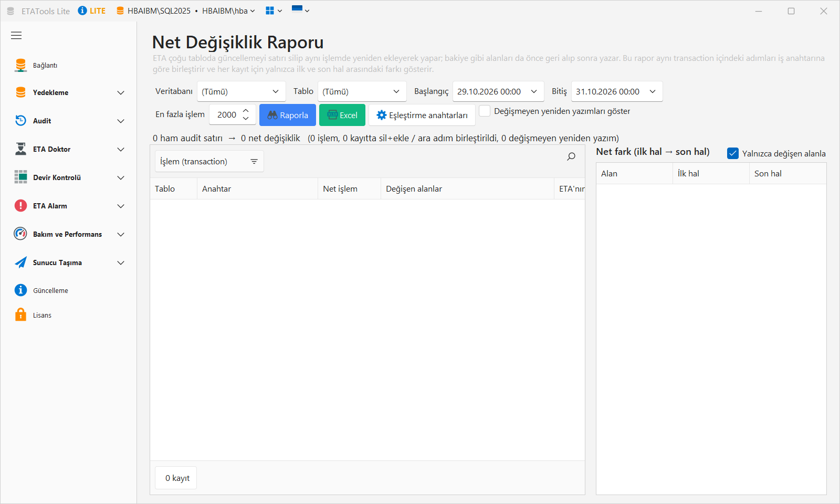840x504 pixels.
Task: Click the search magnifier above the grid
Action: (571, 156)
